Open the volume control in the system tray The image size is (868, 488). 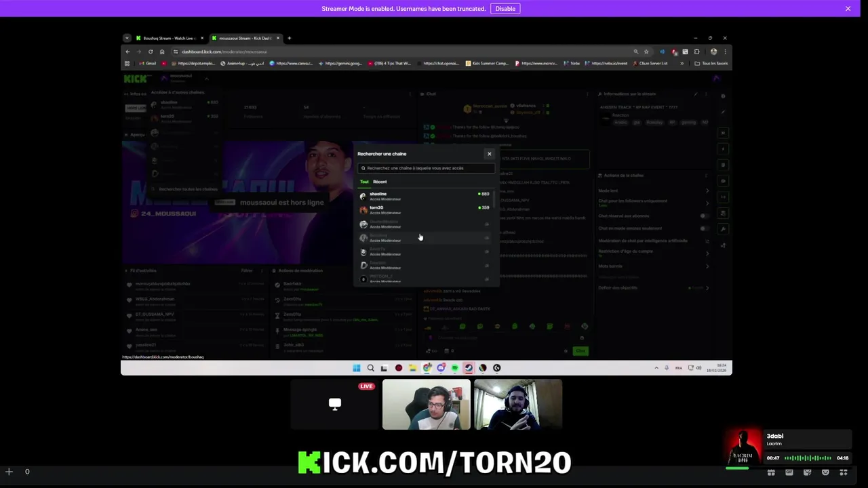coord(698,368)
